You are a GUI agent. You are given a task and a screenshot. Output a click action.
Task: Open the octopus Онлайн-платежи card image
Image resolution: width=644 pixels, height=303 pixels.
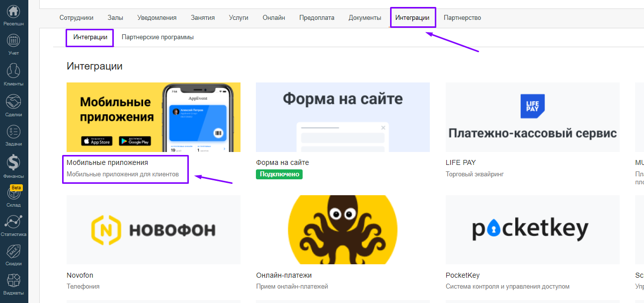343,229
